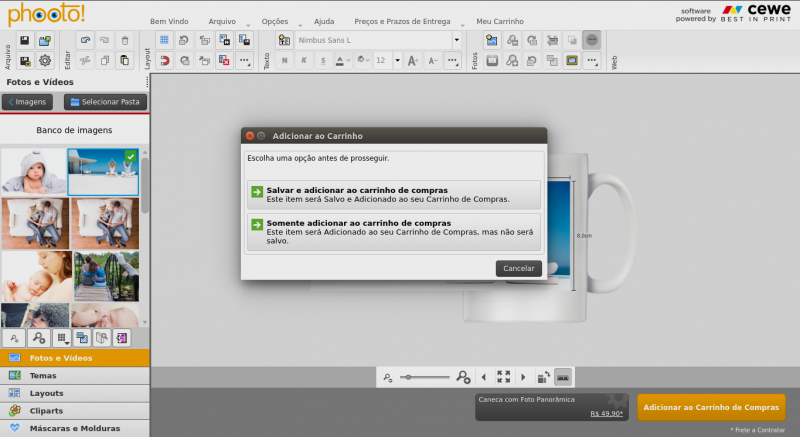Open Preços e Prazos de Entrega menu

403,21
